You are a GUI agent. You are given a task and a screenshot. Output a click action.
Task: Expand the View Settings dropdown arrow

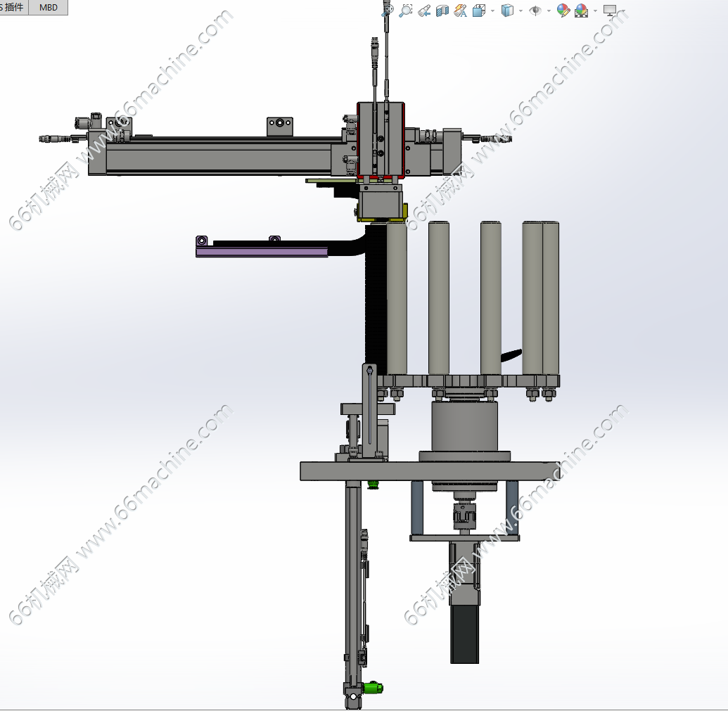[623, 11]
